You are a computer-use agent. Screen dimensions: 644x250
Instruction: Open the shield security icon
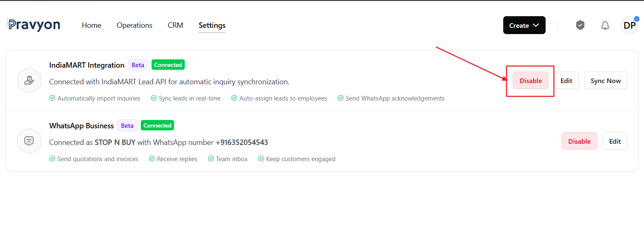coord(580,25)
